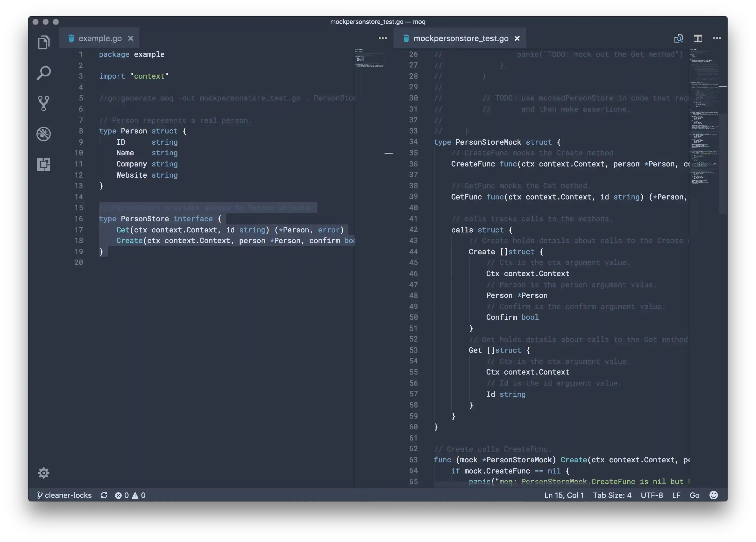
Task: Open right editor group more actions menu
Action: coord(717,38)
